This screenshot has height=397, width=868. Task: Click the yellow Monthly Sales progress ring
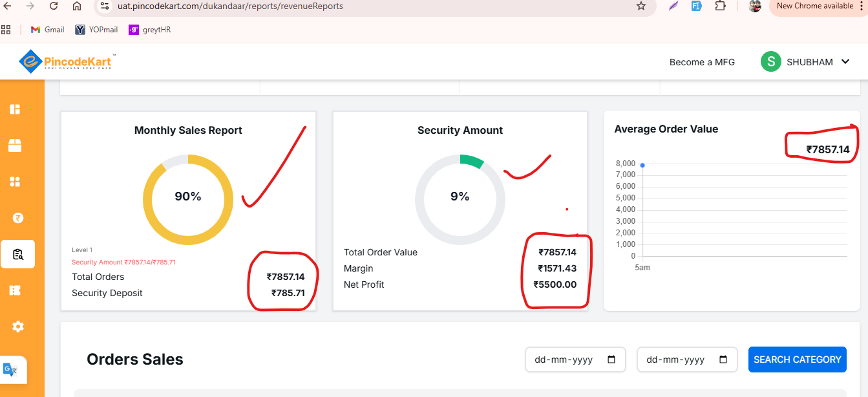point(188,200)
